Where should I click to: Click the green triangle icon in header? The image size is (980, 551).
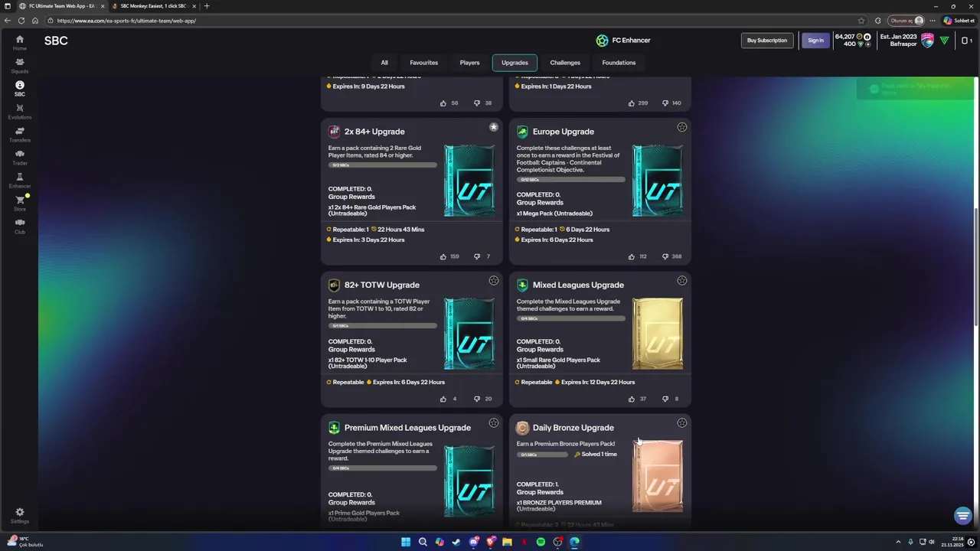944,41
